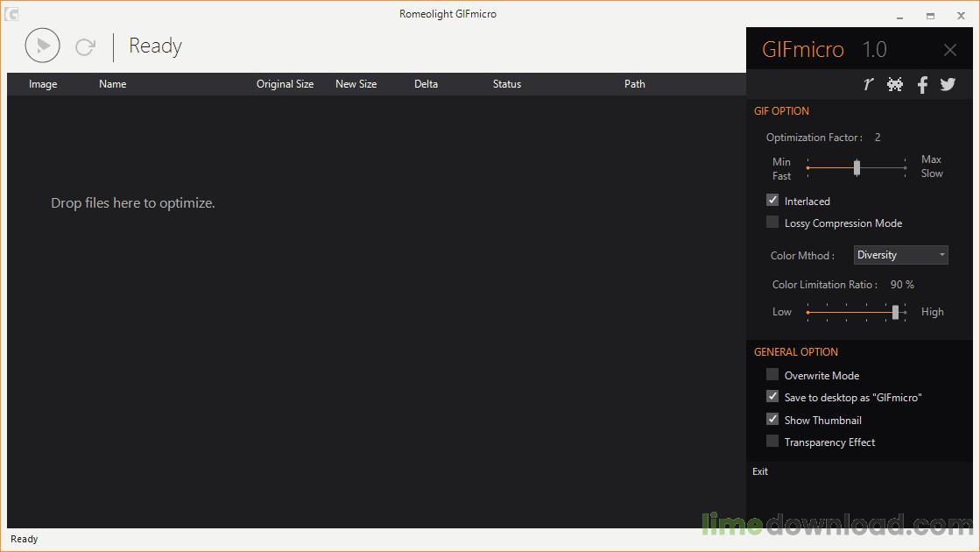The height and width of the screenshot is (552, 980).
Task: Sort by the Name column header
Action: pyautogui.click(x=112, y=84)
